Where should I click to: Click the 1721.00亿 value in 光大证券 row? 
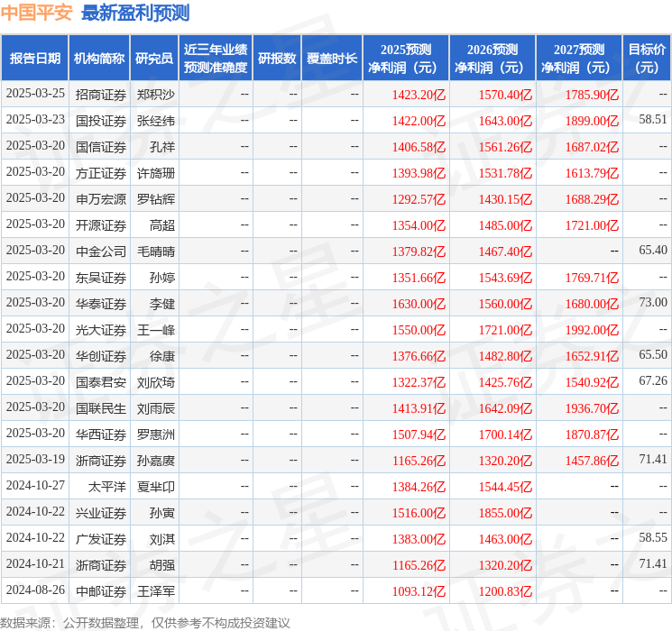(505, 330)
